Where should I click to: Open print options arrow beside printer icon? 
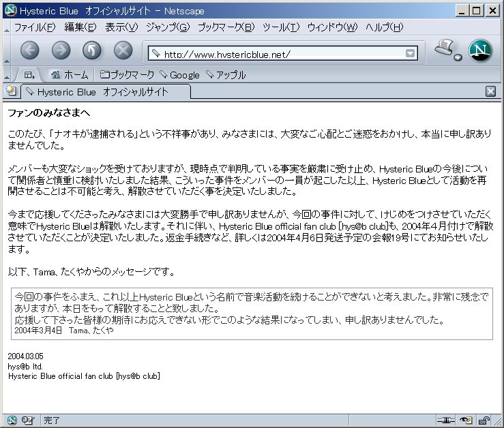[458, 57]
